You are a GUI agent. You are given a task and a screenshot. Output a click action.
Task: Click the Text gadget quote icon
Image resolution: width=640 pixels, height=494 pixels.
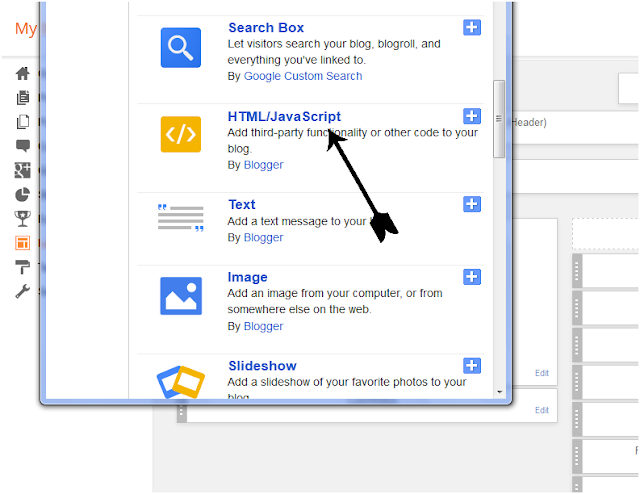(181, 218)
